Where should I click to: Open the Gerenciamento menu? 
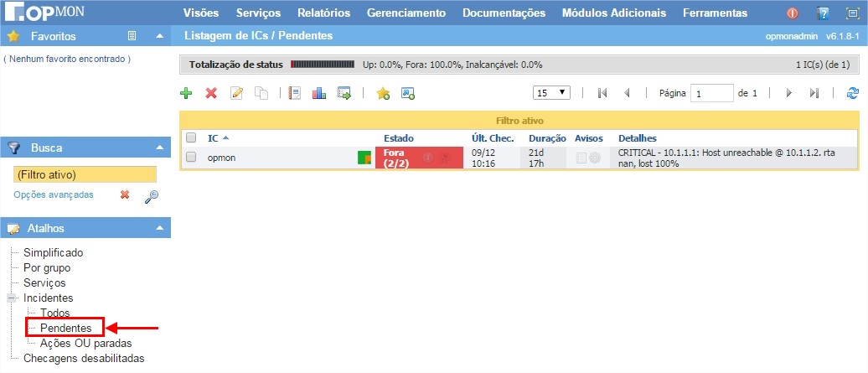pyautogui.click(x=406, y=13)
